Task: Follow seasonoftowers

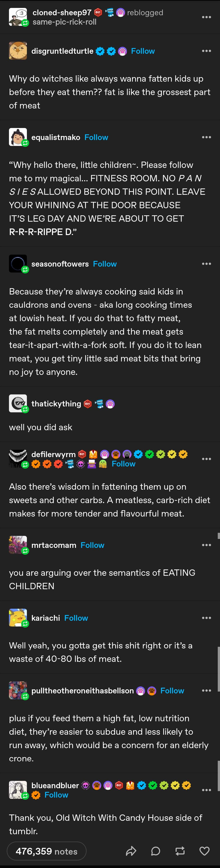Action: [x=105, y=264]
